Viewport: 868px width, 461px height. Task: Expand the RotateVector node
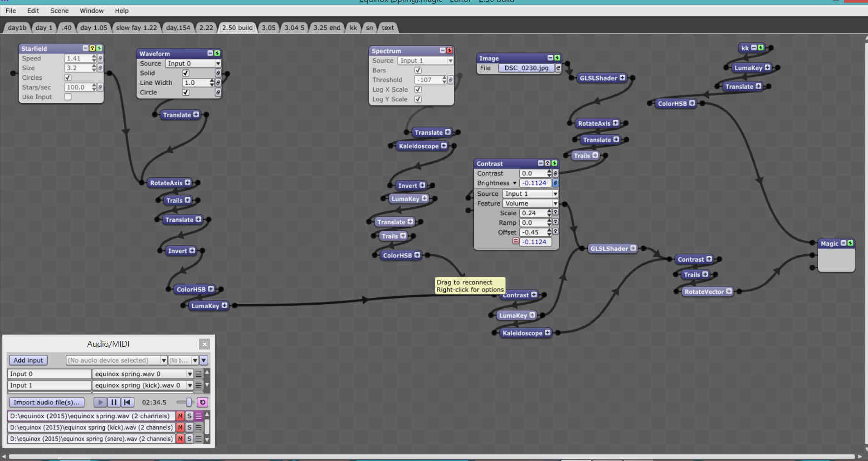pyautogui.click(x=728, y=291)
